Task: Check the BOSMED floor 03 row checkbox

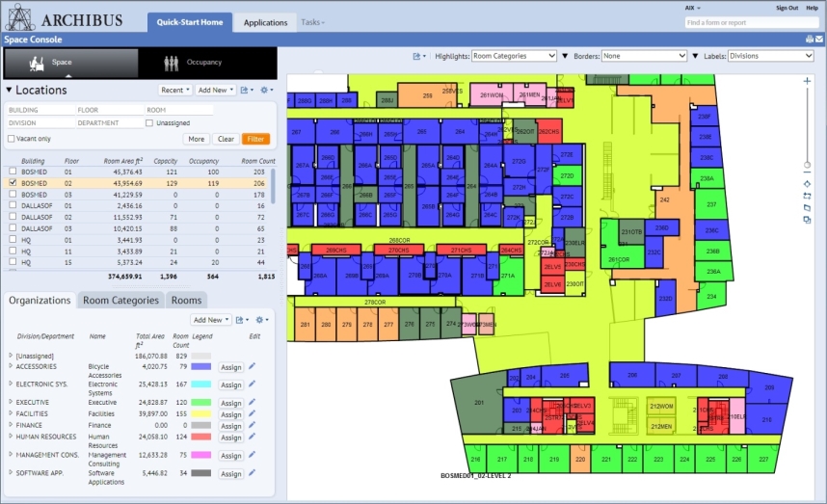Action: (13, 194)
